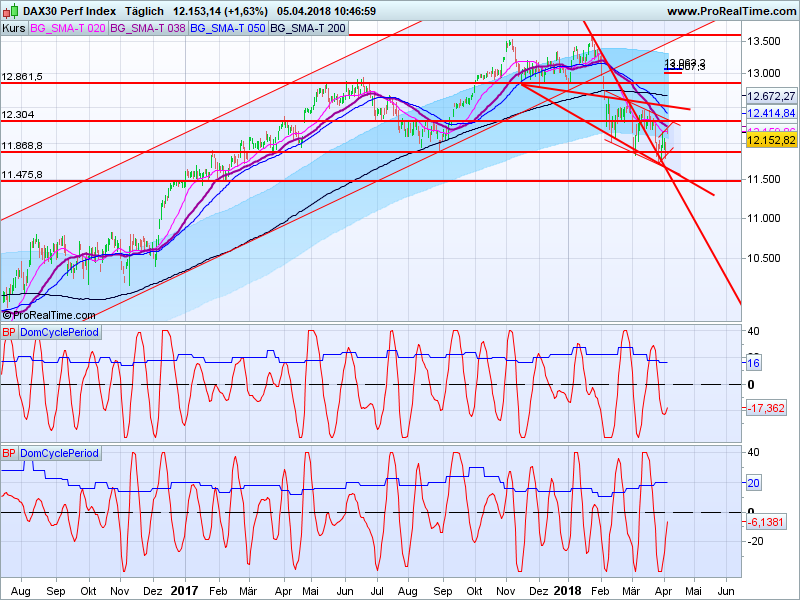Screen dimensions: 800x600
Task: Select the -6,1381 BP value tag
Action: [x=766, y=522]
